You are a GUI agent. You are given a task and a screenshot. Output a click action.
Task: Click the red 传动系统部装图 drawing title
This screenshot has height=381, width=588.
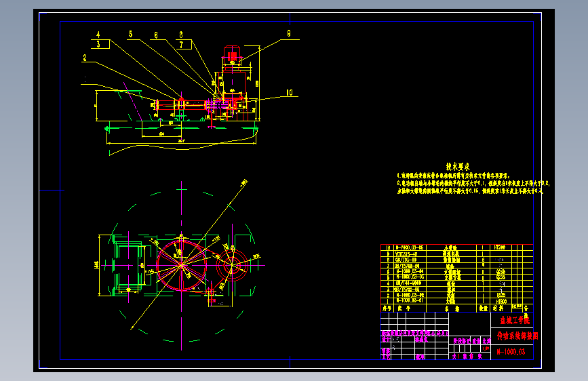517,336
